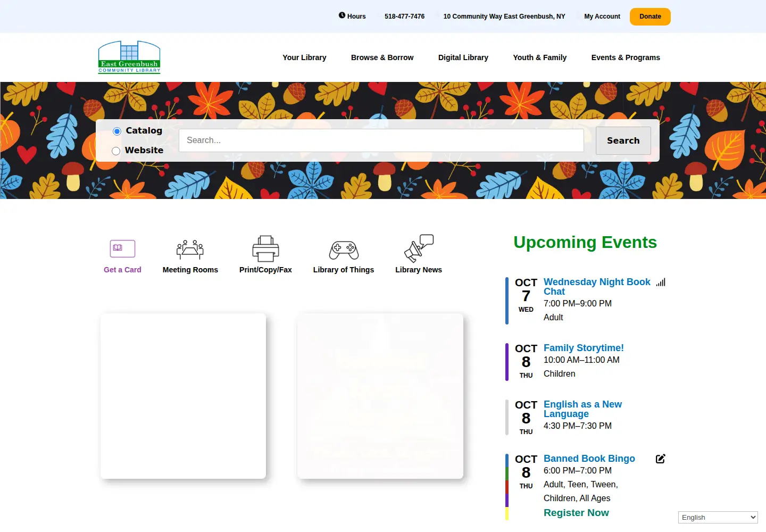The image size is (766, 532).
Task: Click the Get a Card label
Action: point(122,270)
